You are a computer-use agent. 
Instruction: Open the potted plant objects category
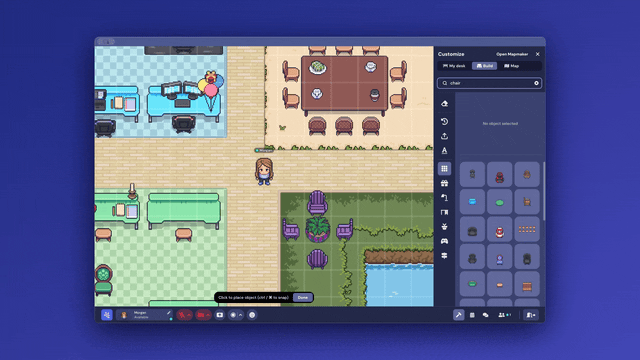click(444, 227)
